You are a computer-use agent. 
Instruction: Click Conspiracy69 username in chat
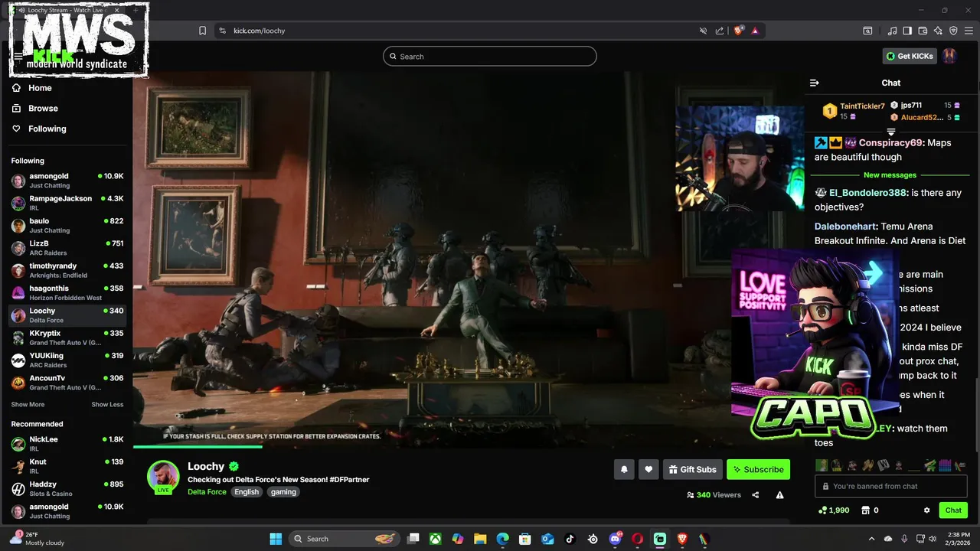[x=891, y=143]
